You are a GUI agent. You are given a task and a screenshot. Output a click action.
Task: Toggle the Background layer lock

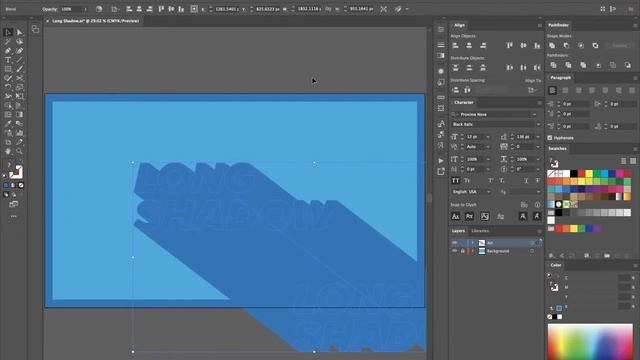pyautogui.click(x=462, y=251)
